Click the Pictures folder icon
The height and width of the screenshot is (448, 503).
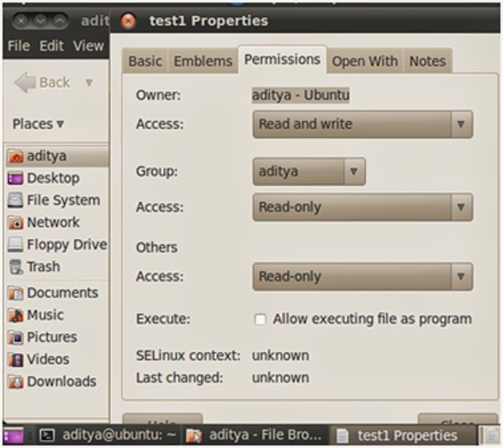point(15,337)
